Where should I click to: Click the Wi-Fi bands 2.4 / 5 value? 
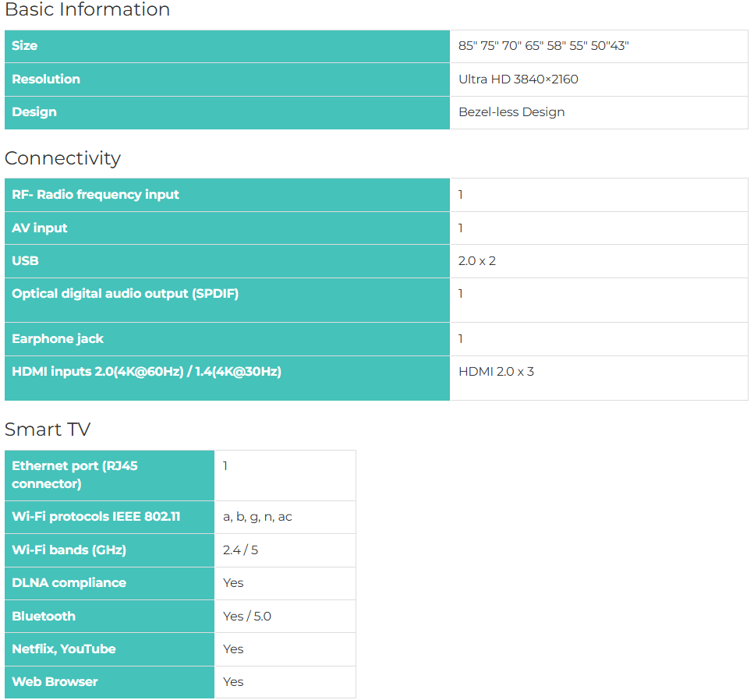pos(240,550)
